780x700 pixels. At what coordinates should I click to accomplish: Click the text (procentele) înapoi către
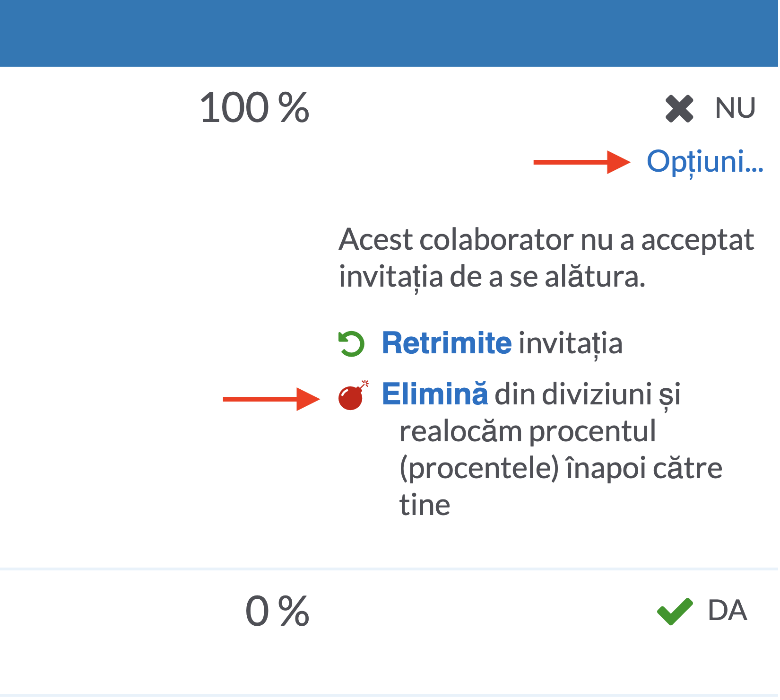click(561, 469)
